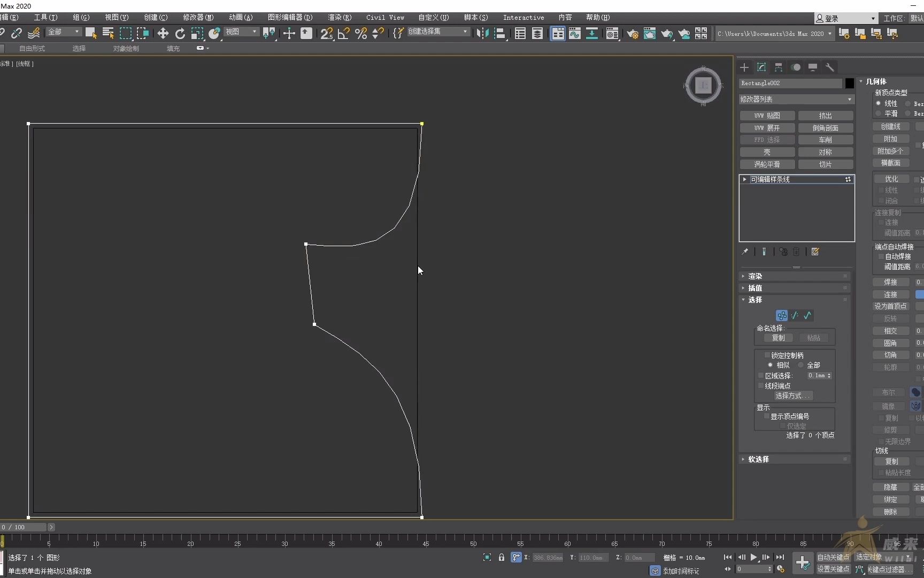Open the 渲染(R) menu
924x578 pixels.
[340, 17]
